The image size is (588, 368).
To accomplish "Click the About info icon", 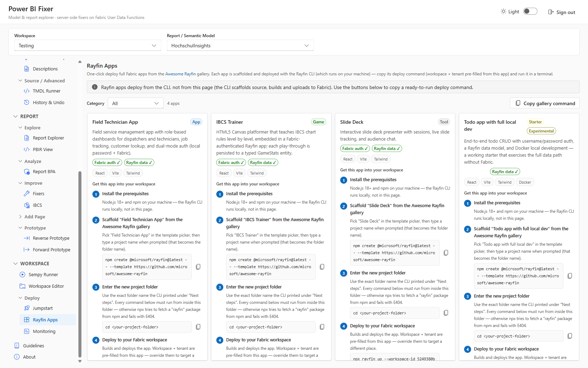I will click(17, 357).
